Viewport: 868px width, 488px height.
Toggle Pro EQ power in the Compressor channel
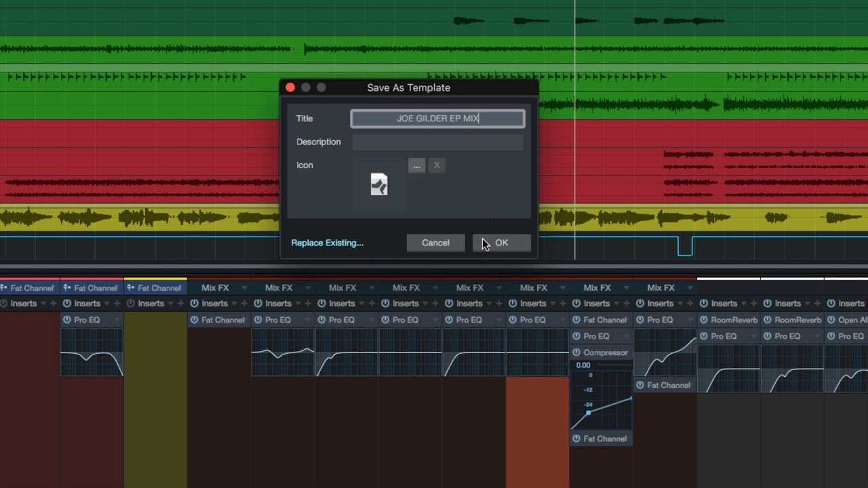[576, 336]
